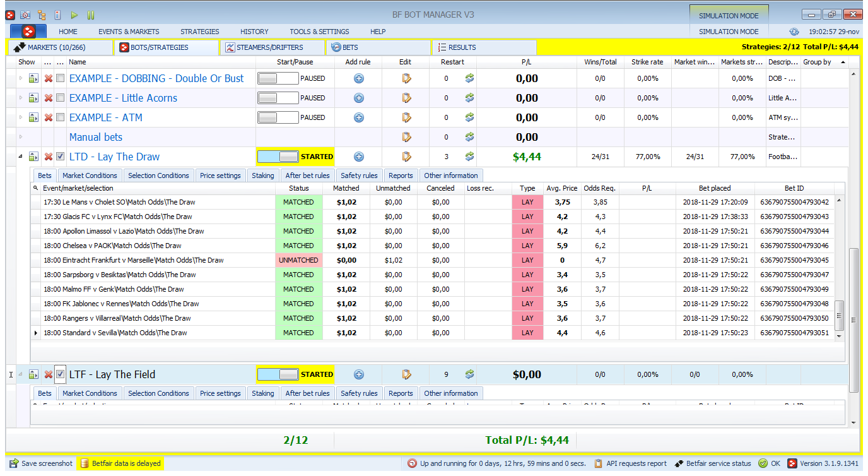The width and height of the screenshot is (868, 476).
Task: Click the tree structure icon in title bar
Action: pyautogui.click(x=42, y=15)
